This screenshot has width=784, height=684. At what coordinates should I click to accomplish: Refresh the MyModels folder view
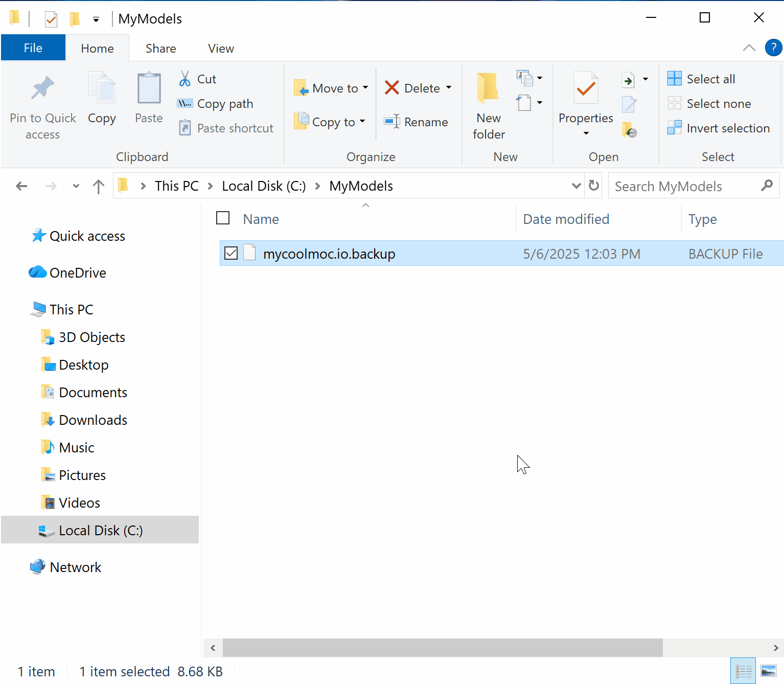coord(593,186)
